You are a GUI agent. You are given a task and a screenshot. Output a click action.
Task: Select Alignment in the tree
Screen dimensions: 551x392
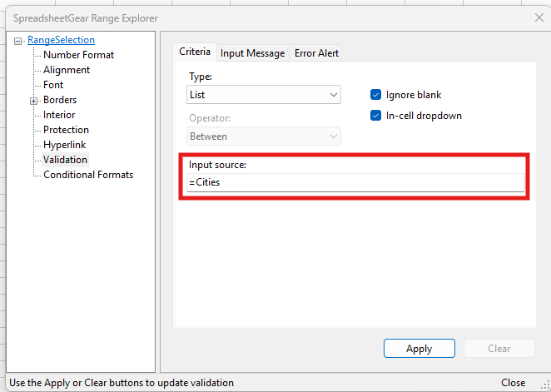(67, 70)
